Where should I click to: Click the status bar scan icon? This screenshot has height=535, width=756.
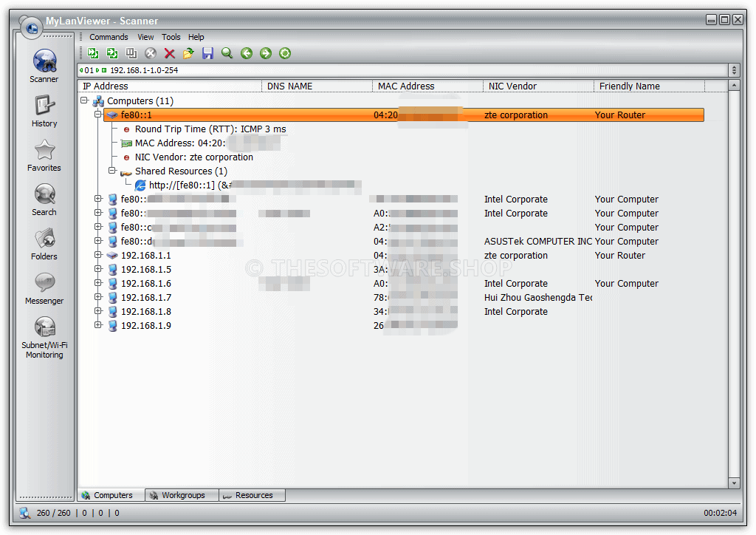24,512
